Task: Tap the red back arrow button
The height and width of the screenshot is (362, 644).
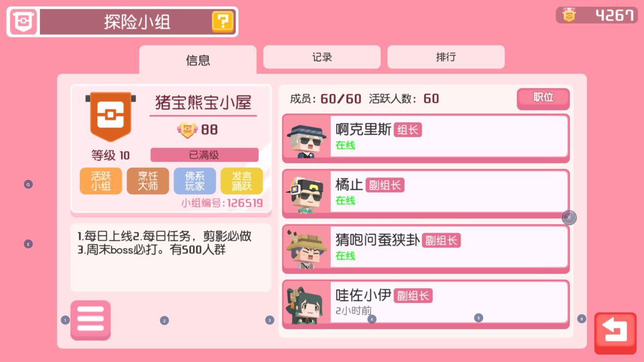Action: [x=615, y=333]
